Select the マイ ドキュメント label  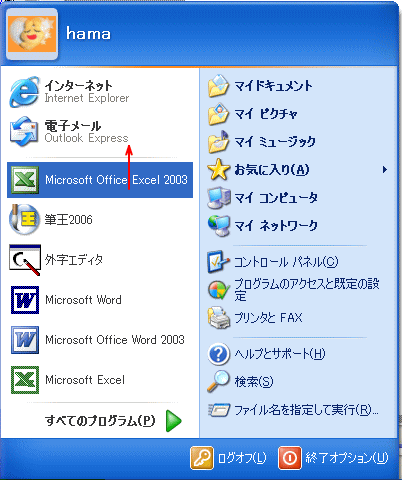tap(274, 86)
